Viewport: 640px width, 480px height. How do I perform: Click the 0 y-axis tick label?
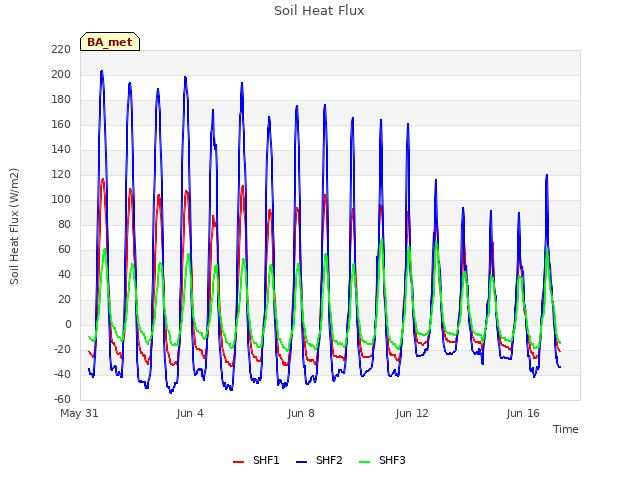click(68, 324)
